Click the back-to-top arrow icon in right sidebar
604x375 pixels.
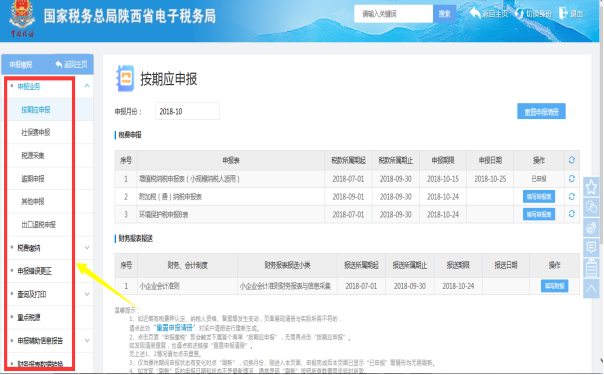591,288
